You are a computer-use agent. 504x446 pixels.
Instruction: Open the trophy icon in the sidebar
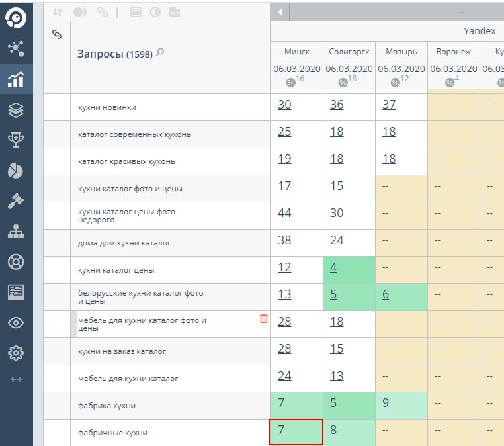(x=15, y=140)
